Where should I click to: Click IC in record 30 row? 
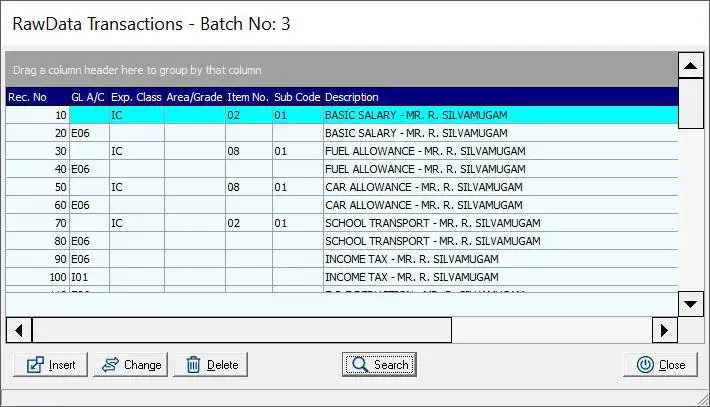tap(137, 151)
